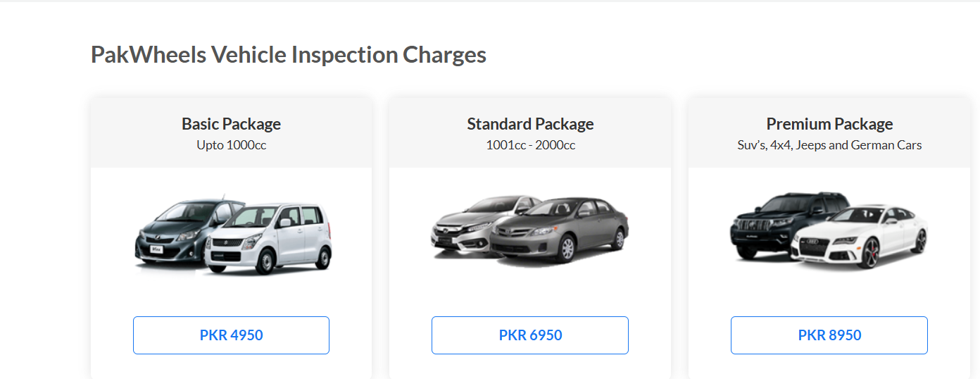
Task: Click the white Audi sportback image
Action: (x=860, y=236)
